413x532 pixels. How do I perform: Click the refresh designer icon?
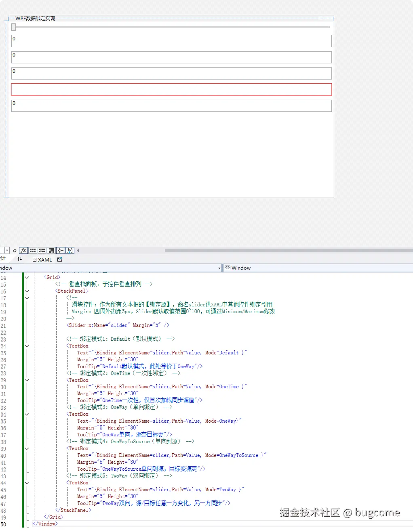coord(15,251)
